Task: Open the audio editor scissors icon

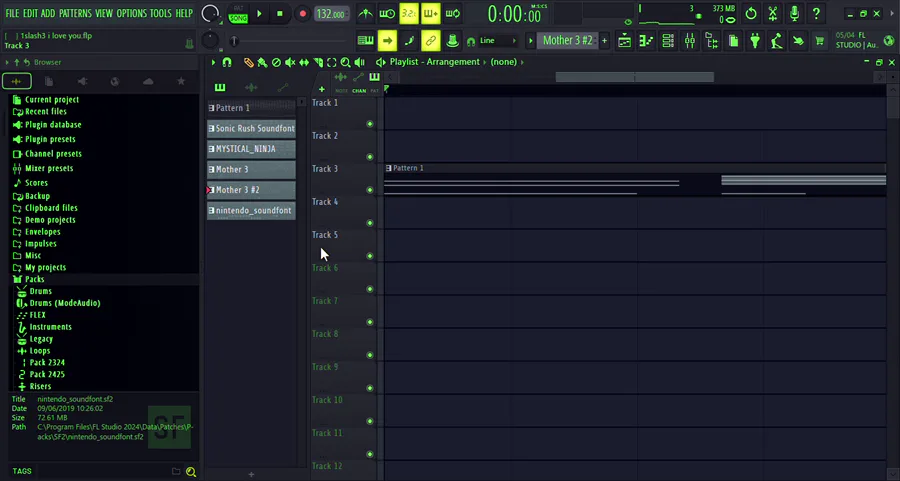Action: 773,13
